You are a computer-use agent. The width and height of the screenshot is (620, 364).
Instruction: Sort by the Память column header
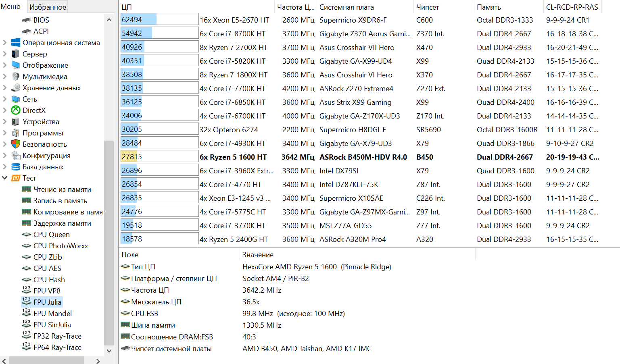click(x=509, y=7)
